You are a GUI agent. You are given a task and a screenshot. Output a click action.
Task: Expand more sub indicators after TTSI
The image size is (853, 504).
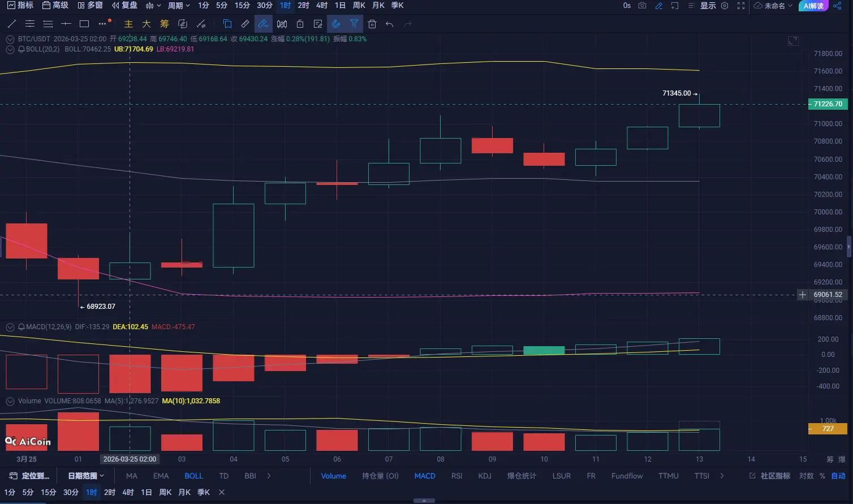pyautogui.click(x=722, y=476)
